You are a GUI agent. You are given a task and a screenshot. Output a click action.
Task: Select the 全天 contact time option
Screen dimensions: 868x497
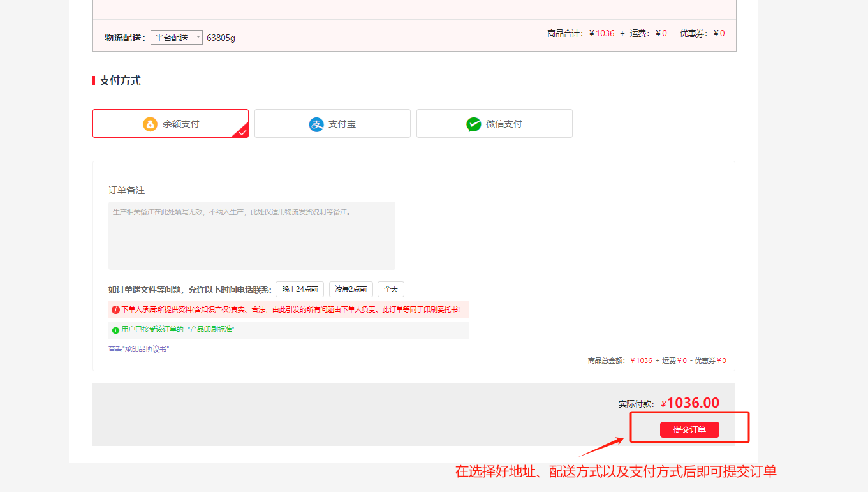391,289
